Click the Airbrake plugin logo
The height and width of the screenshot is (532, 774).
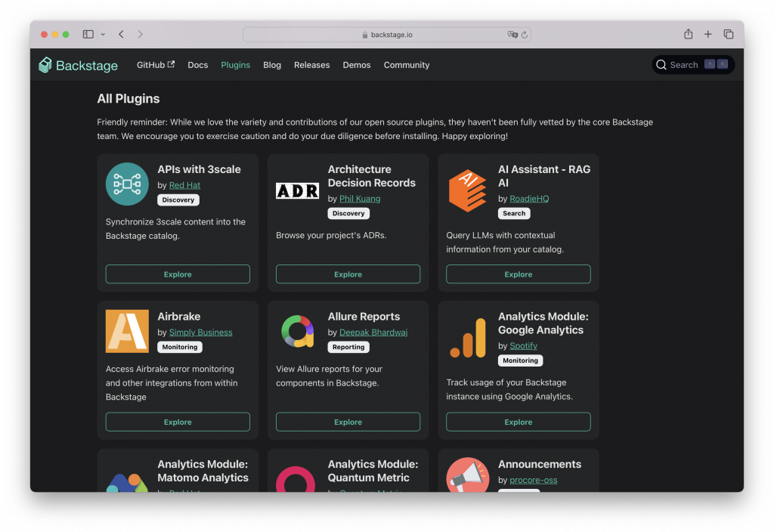pyautogui.click(x=127, y=331)
